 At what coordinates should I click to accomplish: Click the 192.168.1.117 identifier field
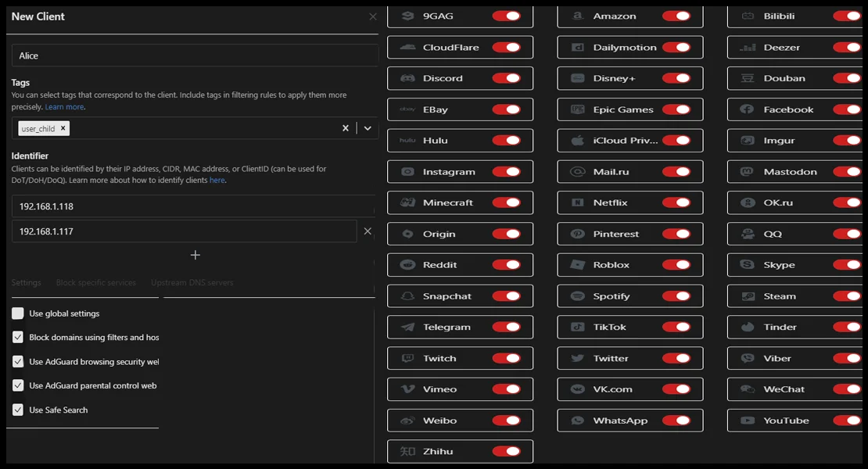(x=185, y=231)
